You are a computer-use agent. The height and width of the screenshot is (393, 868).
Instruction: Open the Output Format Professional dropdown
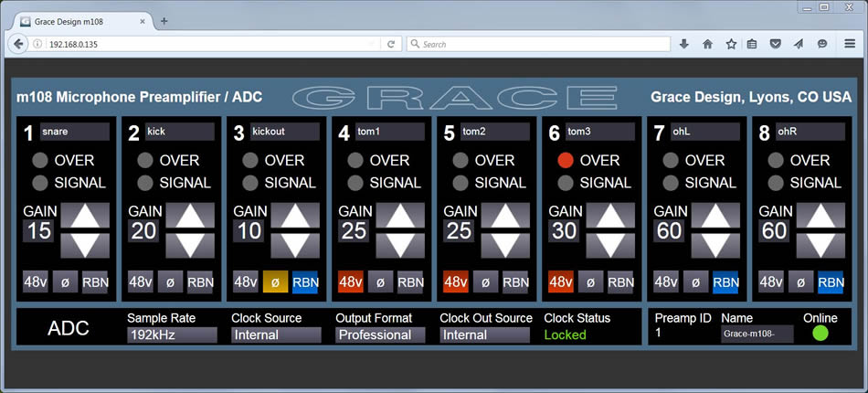(380, 335)
